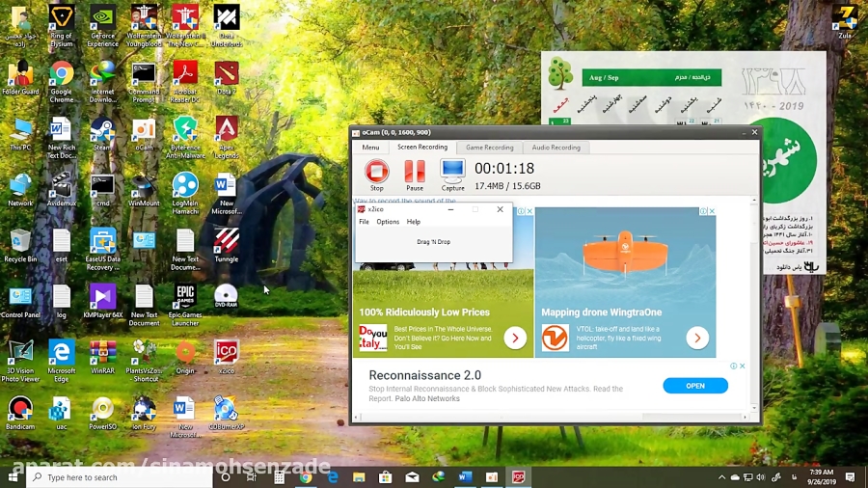
Task: Open the Mapping drone WingtraOne ad arrow
Action: coord(697,338)
